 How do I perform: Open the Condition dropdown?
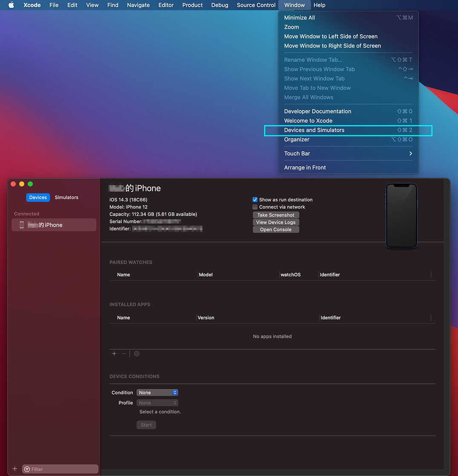coord(157,393)
